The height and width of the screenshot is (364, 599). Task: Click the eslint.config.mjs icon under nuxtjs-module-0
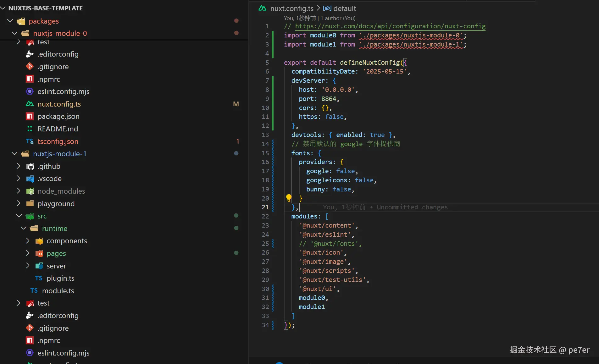click(x=30, y=91)
